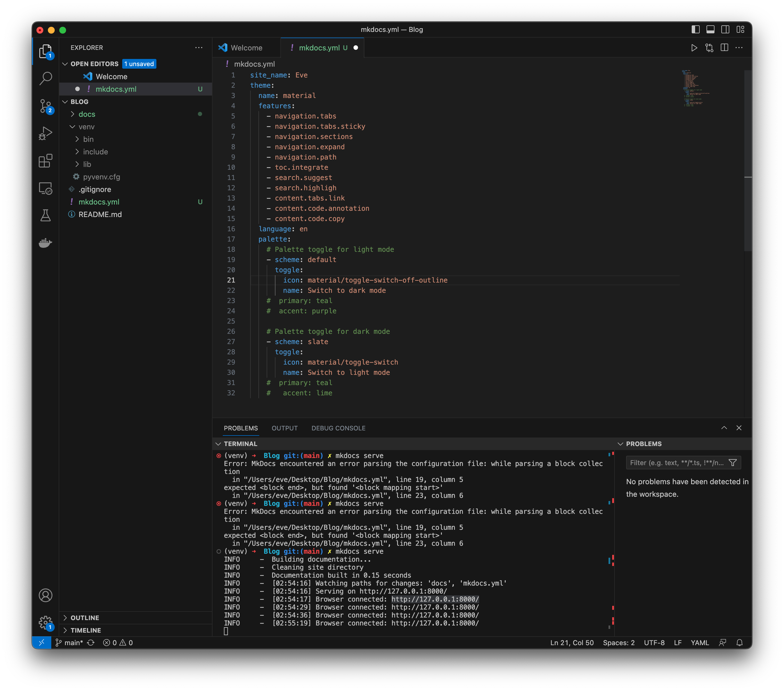Viewport: 784px width, 691px height.
Task: Click the remote window status bar icon
Action: (41, 643)
